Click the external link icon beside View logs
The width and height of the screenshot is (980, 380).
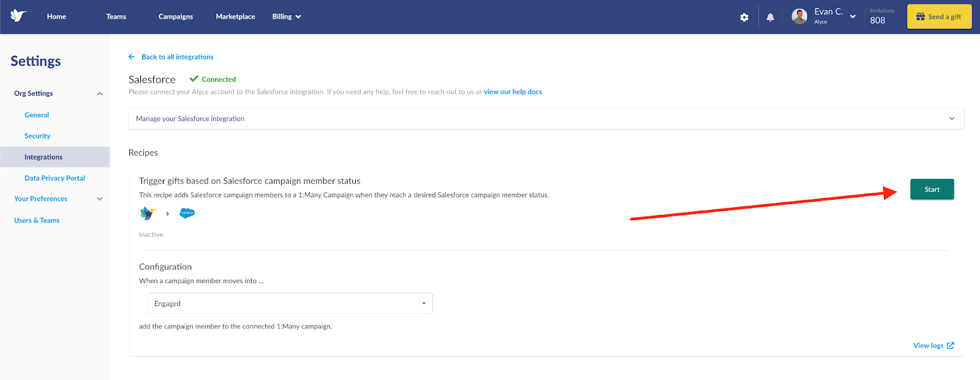(x=951, y=346)
